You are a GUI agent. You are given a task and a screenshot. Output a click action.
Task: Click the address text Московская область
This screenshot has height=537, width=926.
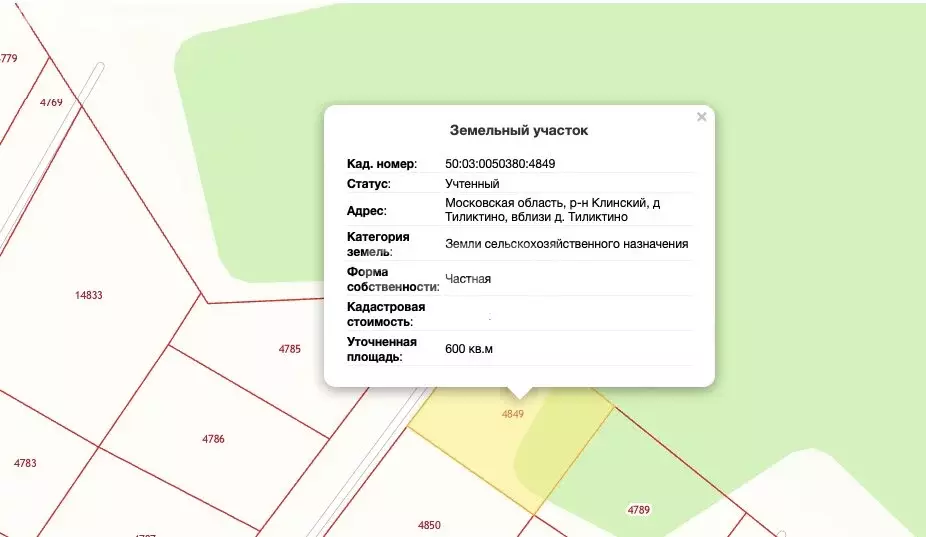pos(504,203)
